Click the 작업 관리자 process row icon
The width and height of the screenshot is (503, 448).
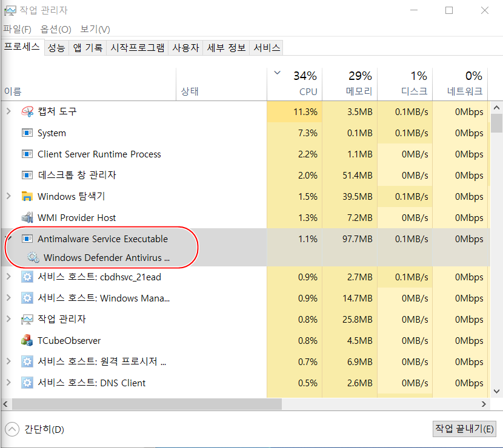(27, 319)
